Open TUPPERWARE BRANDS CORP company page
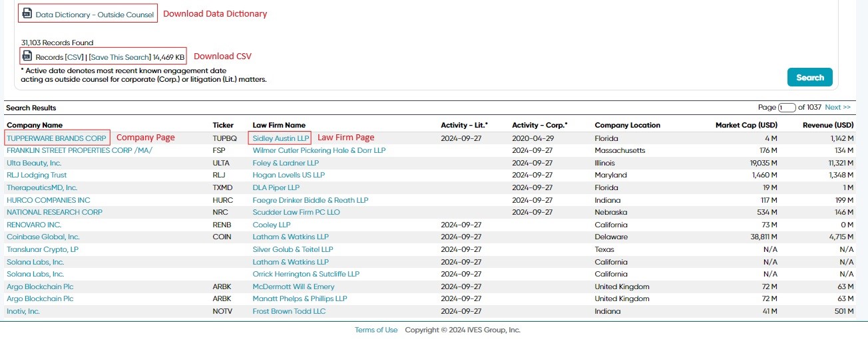 tap(57, 138)
